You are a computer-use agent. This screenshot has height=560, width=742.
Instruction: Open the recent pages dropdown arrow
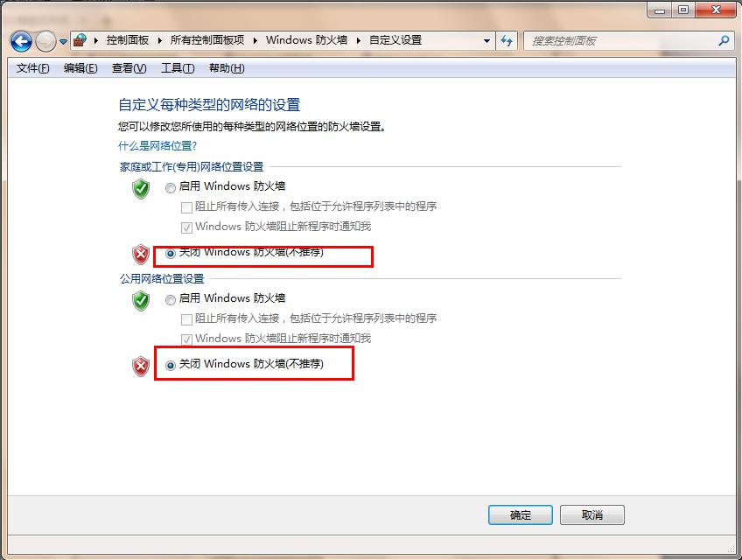tap(63, 42)
